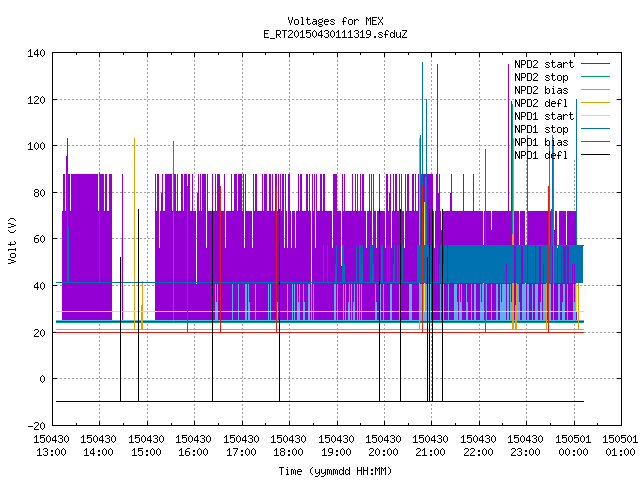
Task: Click the 40 y-axis tick label
Action: (x=40, y=286)
